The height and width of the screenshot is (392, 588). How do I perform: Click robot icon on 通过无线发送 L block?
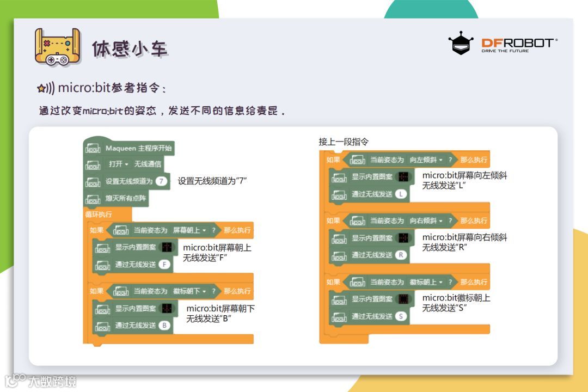(x=339, y=195)
